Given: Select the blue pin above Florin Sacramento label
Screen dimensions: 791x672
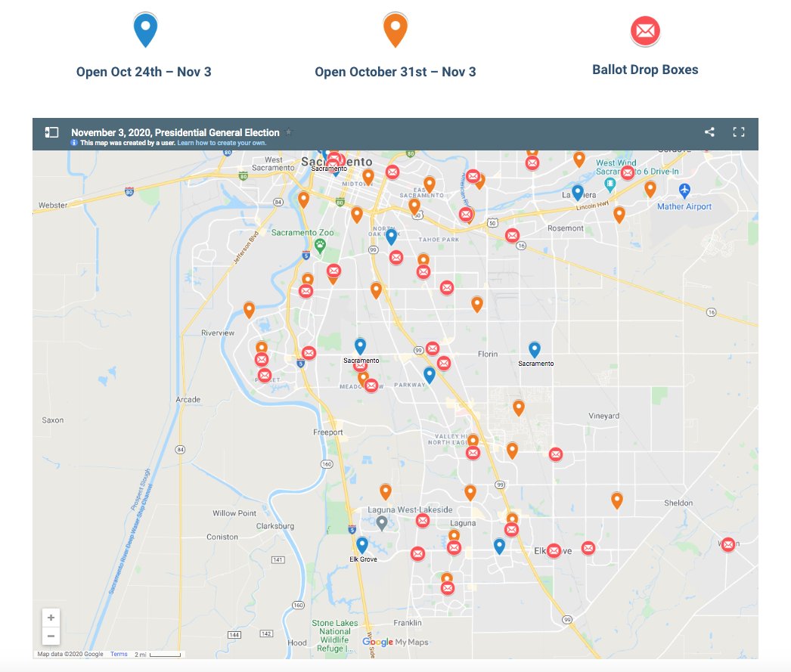Looking at the screenshot, I should click(x=535, y=350).
